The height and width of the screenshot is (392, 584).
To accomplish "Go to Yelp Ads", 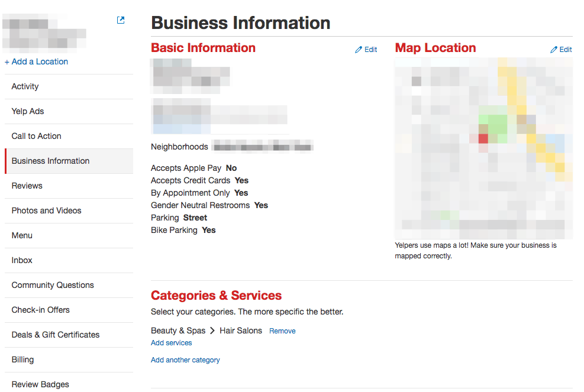I will [28, 111].
